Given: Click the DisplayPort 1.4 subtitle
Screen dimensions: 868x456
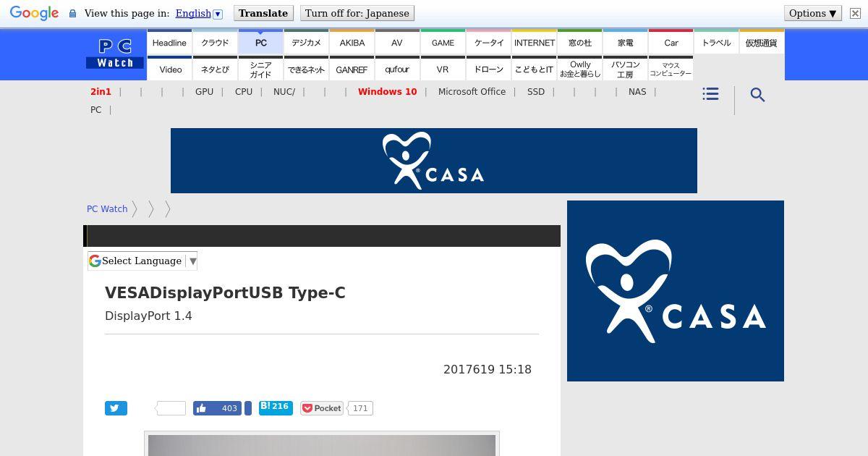Looking at the screenshot, I should pyautogui.click(x=148, y=316).
